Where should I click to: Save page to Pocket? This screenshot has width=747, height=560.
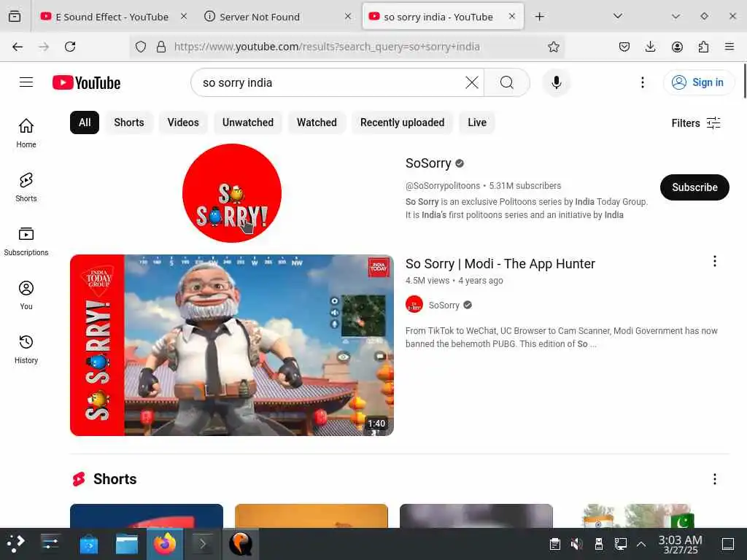624,47
